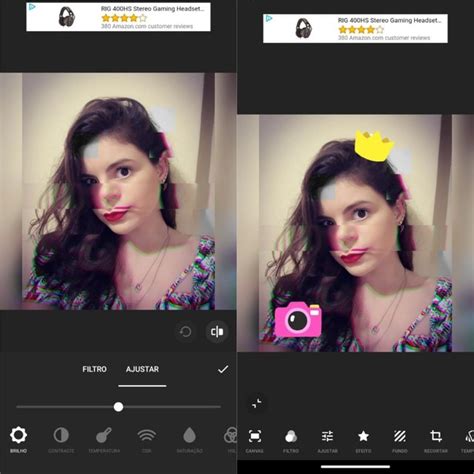Open the Filtro tool in right screen
This screenshot has width=474, height=474.
291,441
